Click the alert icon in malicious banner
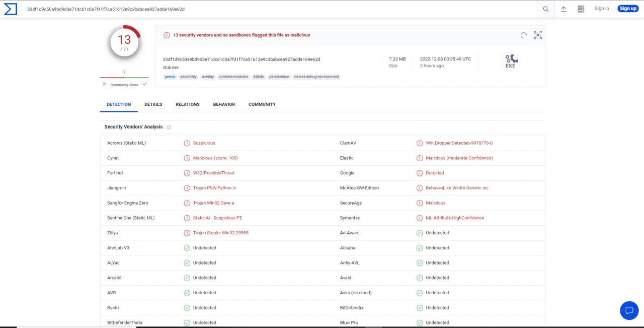 (167, 35)
